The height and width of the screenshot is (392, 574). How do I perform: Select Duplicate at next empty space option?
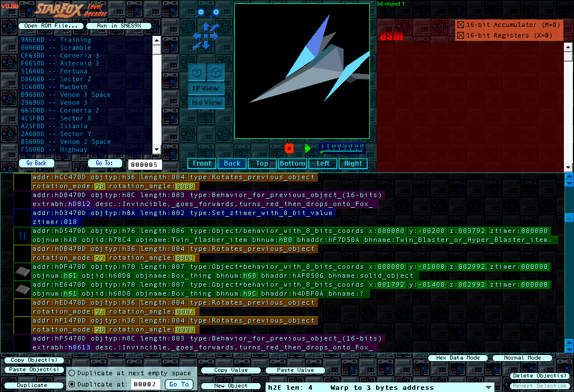pyautogui.click(x=72, y=373)
